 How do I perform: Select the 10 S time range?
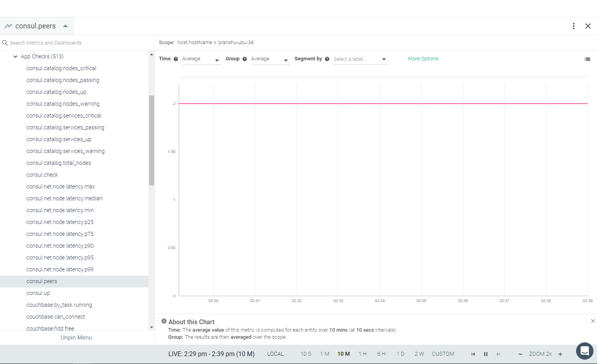(306, 354)
